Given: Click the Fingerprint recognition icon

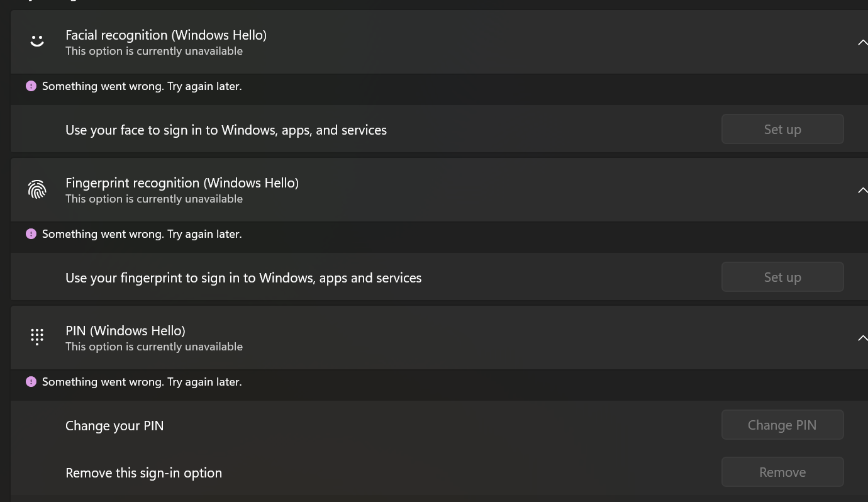Looking at the screenshot, I should pos(37,189).
